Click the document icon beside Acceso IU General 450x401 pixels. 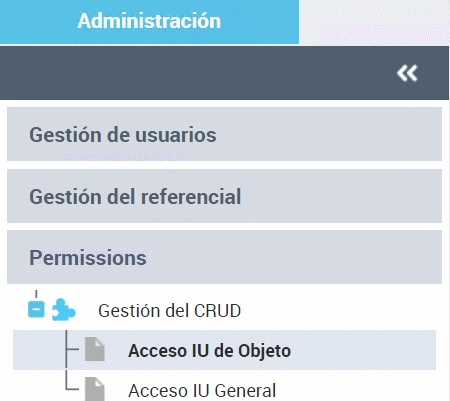click(95, 389)
